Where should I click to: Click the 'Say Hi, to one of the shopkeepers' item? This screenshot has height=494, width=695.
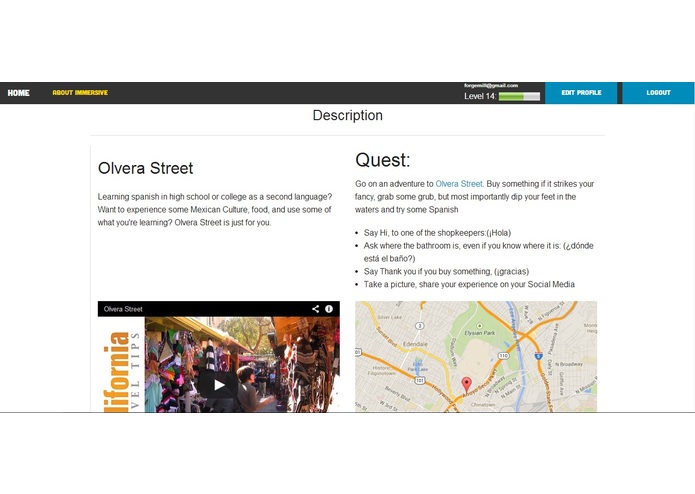(437, 233)
